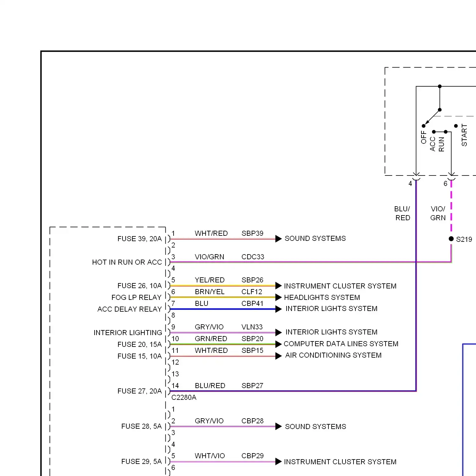Viewport: 476px width, 476px height.
Task: Click the FUSE 27, 20A label
Action: click(x=140, y=391)
